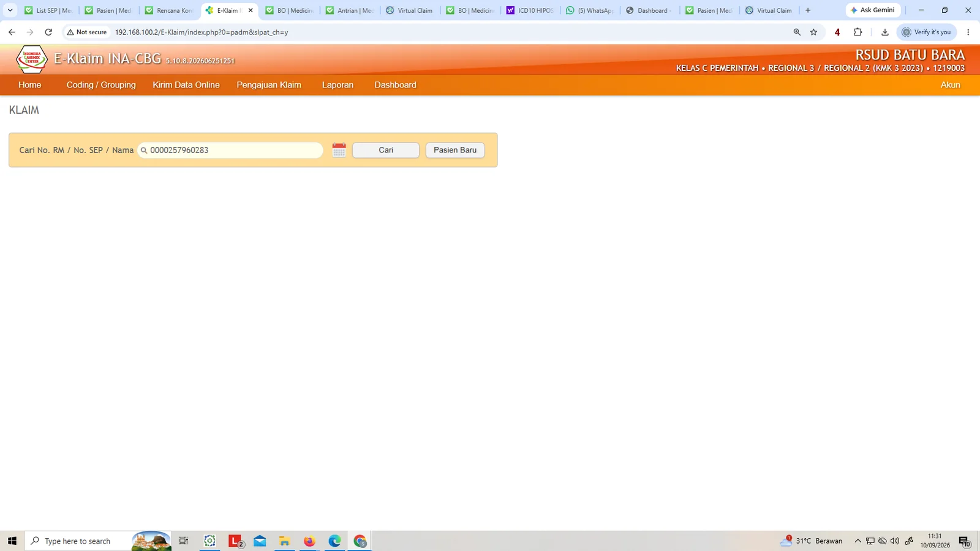Click the Ask Gemini button
This screenshot has width=980, height=551.
[x=873, y=10]
